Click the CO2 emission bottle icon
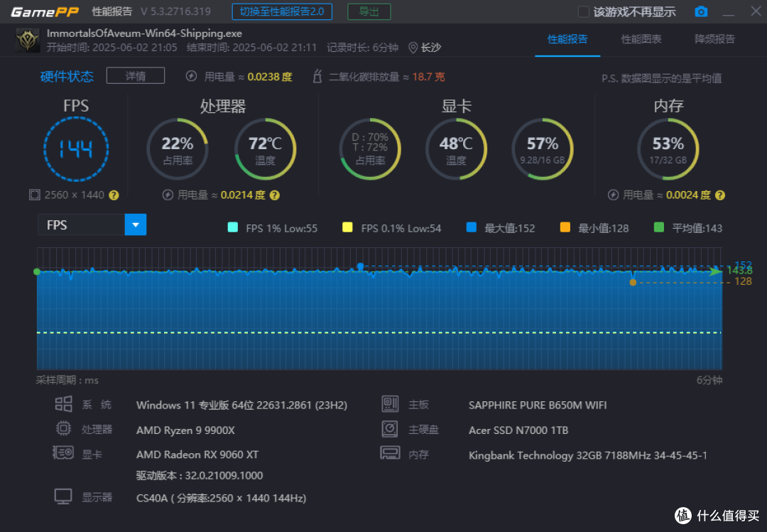This screenshot has height=532, width=767. 317,76
